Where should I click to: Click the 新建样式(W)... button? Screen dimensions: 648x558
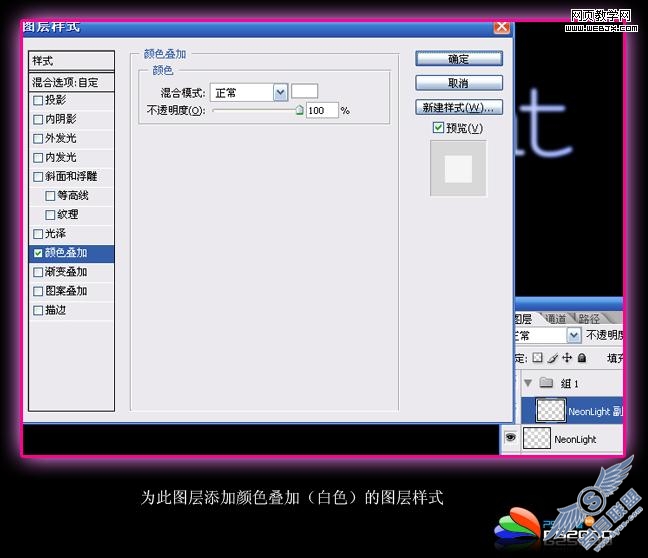tap(459, 107)
